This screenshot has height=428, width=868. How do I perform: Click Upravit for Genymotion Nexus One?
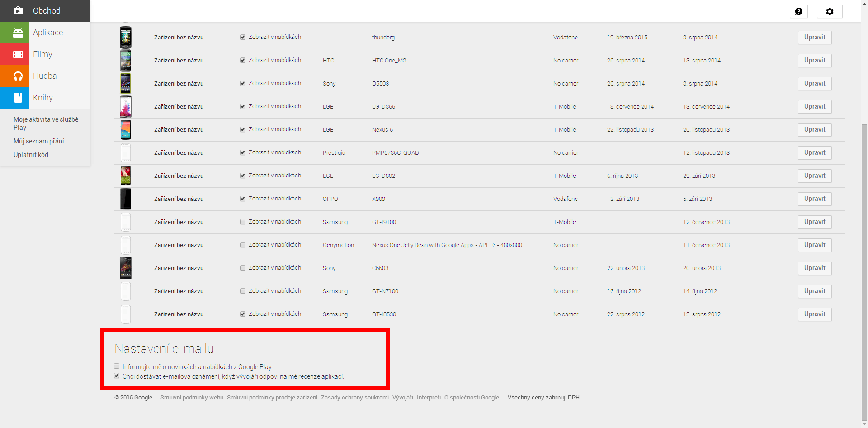[x=815, y=245]
